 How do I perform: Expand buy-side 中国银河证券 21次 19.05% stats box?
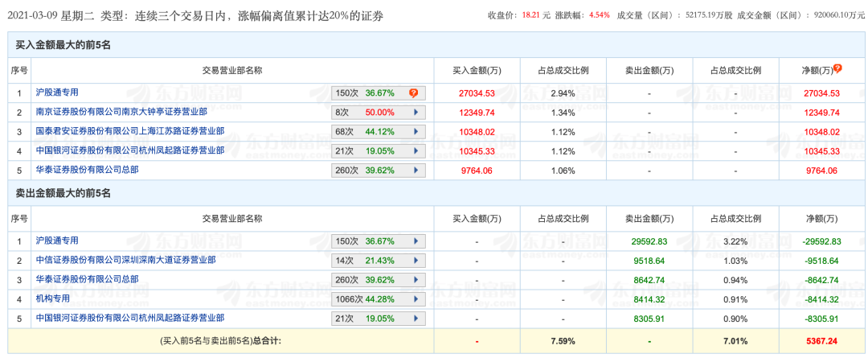[416, 151]
